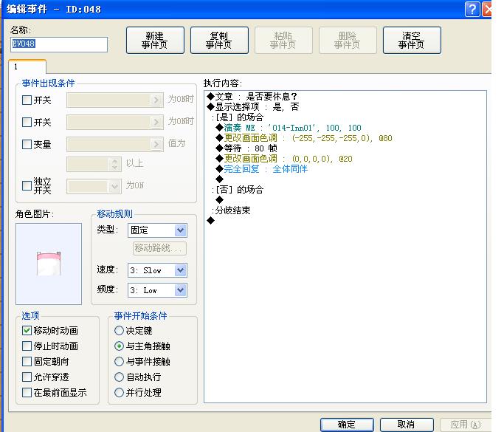Image resolution: width=504 pixels, height=432 pixels.
Task: Click the character graphic bed thumbnail
Action: point(49,264)
